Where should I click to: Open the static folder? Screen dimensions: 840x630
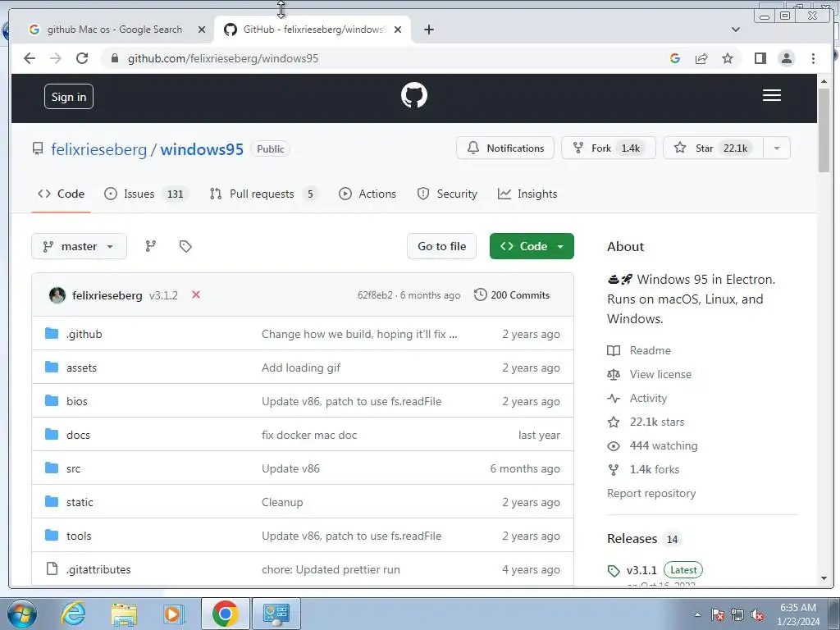(80, 503)
